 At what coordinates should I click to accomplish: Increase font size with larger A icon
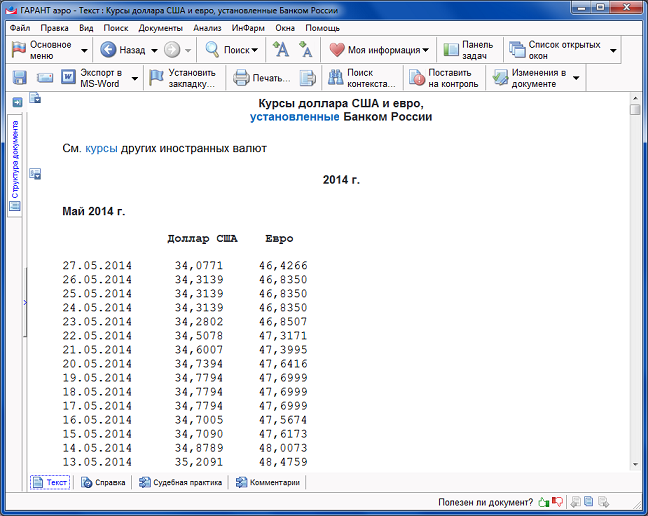click(282, 50)
